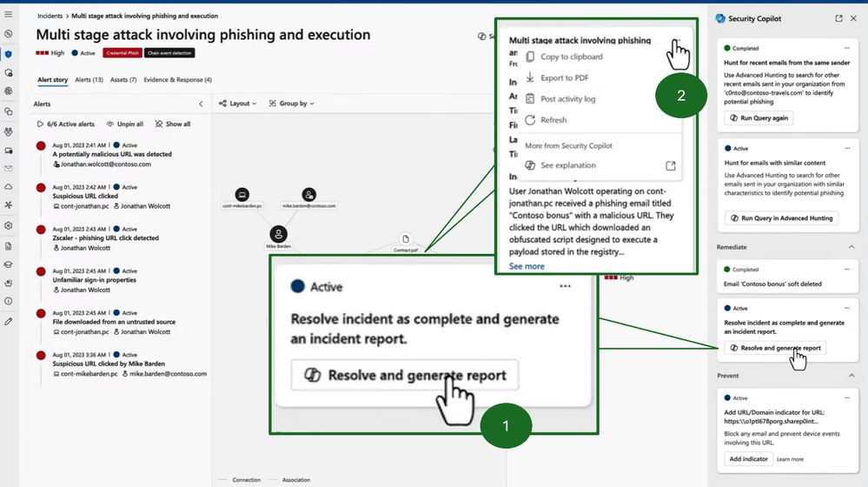
Task: Open the asterisk-shaped sidebar icon
Action: [x=9, y=205]
